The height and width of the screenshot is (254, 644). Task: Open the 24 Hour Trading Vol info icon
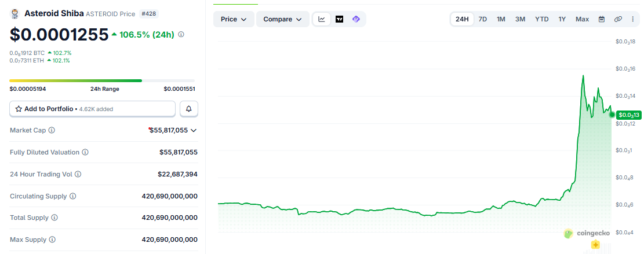pyautogui.click(x=78, y=174)
